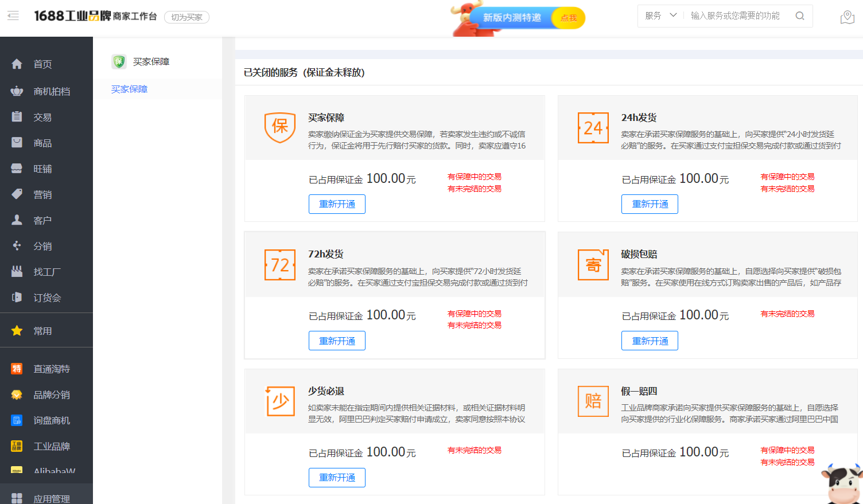The width and height of the screenshot is (863, 504).
Task: Click 有保障中的交易 in 买家保障 card
Action: (475, 177)
